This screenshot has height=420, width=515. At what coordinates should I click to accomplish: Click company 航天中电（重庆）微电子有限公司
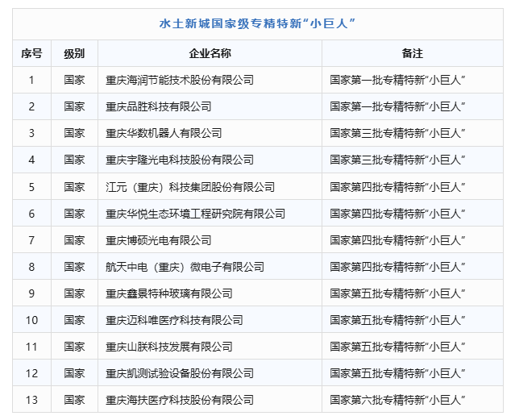[185, 267]
